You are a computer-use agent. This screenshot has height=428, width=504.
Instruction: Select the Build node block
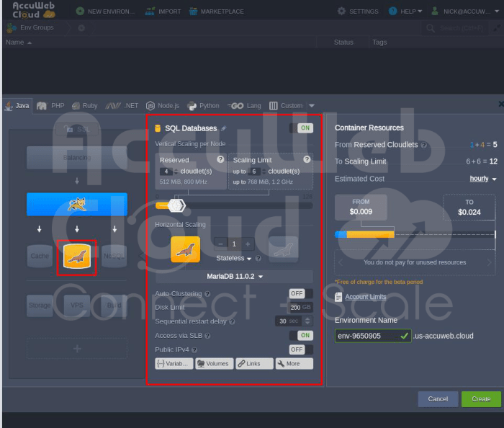[x=114, y=306]
